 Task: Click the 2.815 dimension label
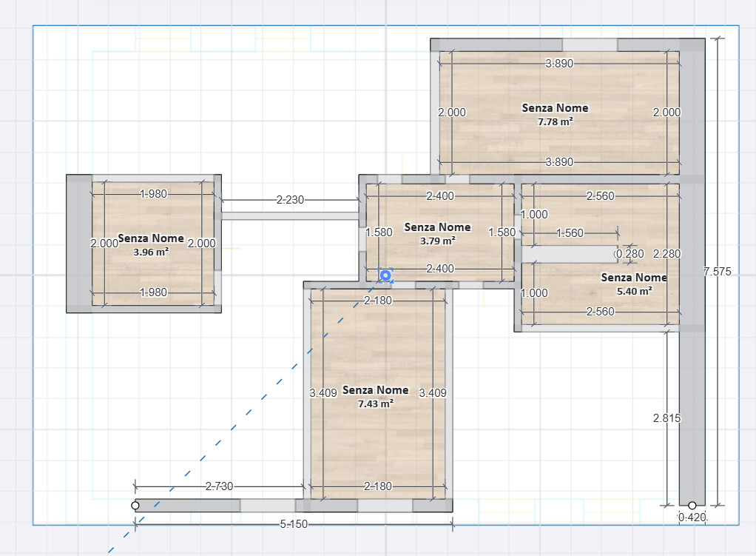(x=666, y=418)
